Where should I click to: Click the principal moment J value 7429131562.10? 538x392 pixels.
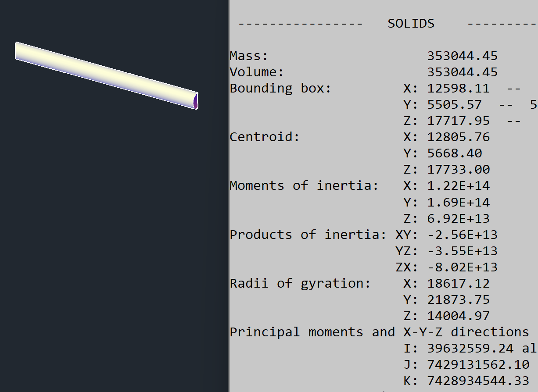click(x=478, y=365)
